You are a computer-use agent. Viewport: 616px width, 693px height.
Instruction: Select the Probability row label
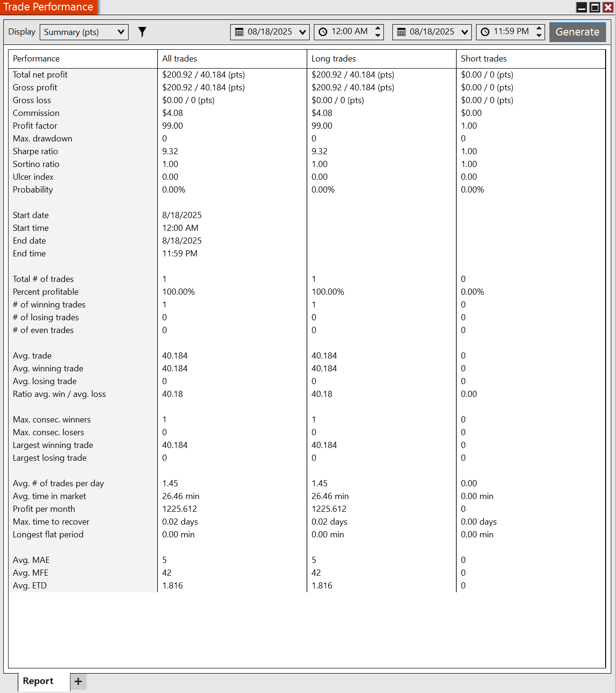[33, 190]
